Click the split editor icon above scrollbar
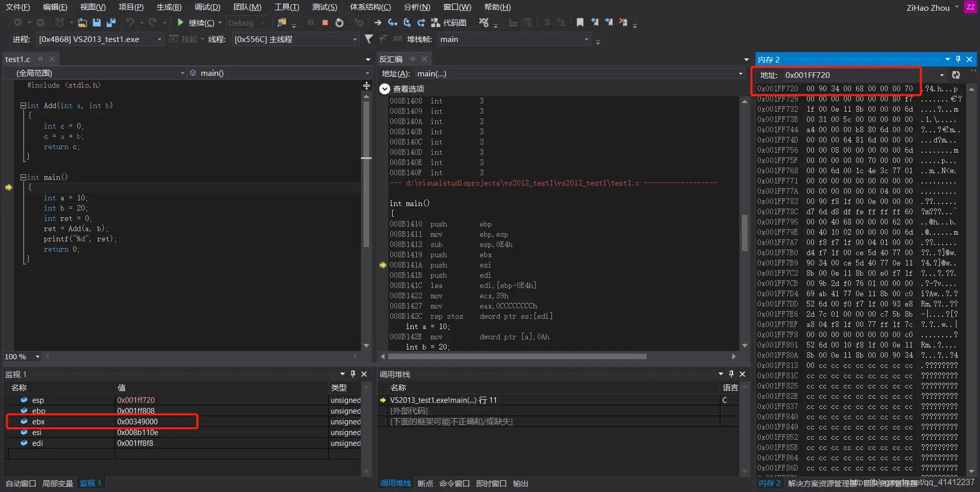Viewport: 980px width, 492px height. (366, 86)
